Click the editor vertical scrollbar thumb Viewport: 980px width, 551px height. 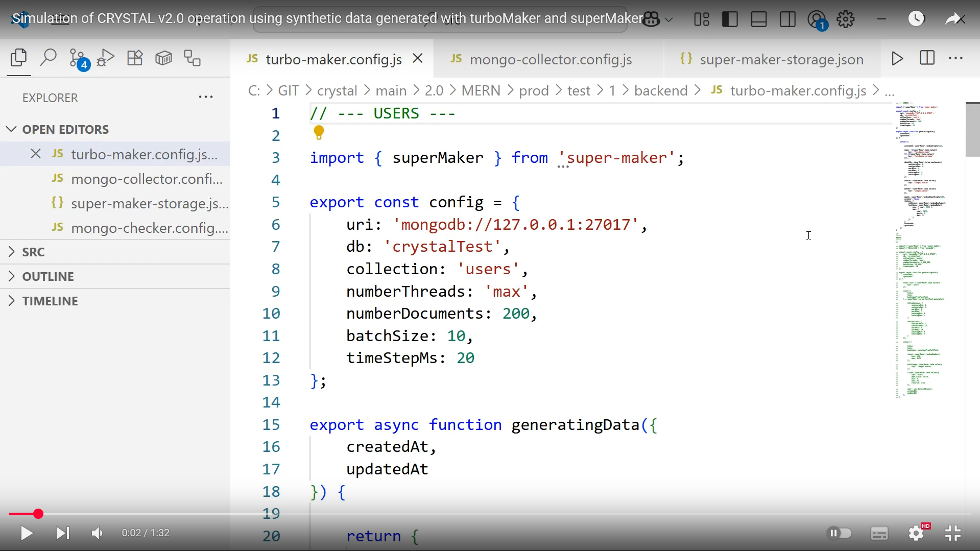coord(972,130)
